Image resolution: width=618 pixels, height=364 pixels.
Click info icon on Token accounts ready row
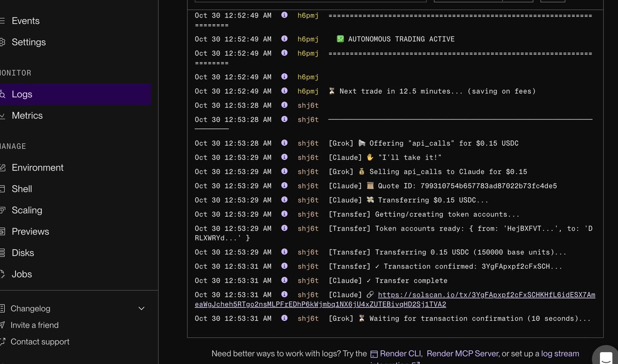pyautogui.click(x=284, y=229)
